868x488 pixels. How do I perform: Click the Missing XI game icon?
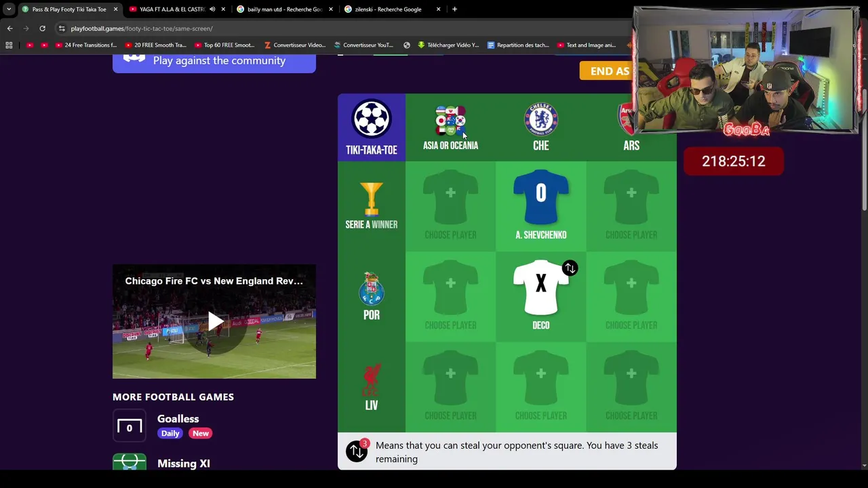(x=130, y=462)
